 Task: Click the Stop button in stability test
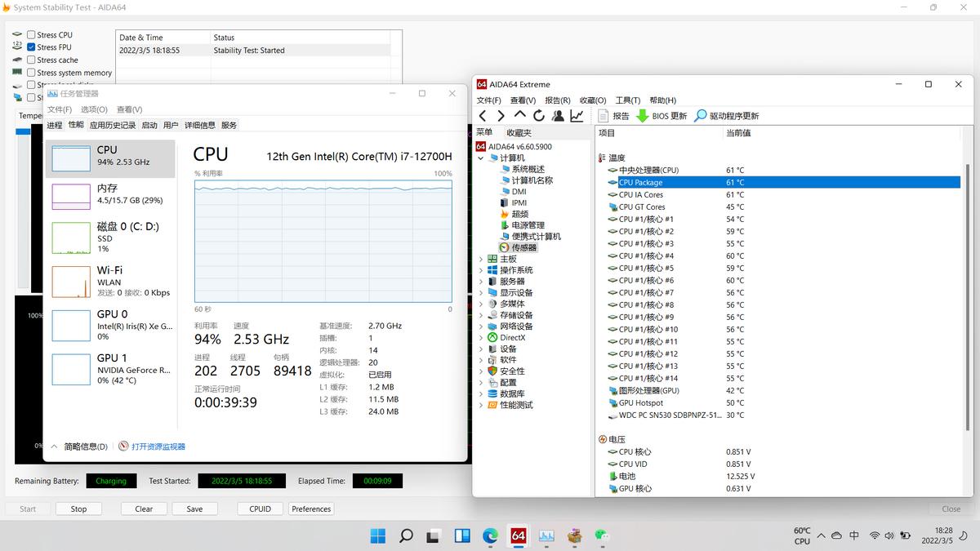click(78, 509)
